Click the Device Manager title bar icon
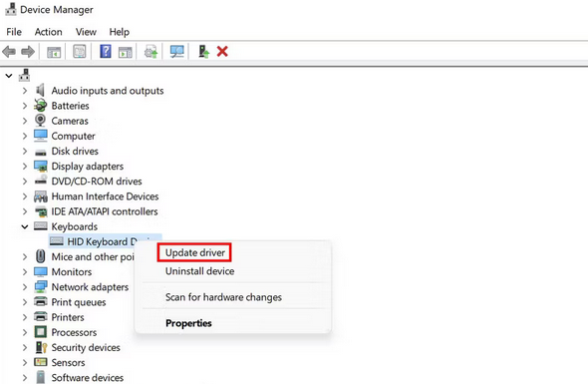 pos(11,9)
